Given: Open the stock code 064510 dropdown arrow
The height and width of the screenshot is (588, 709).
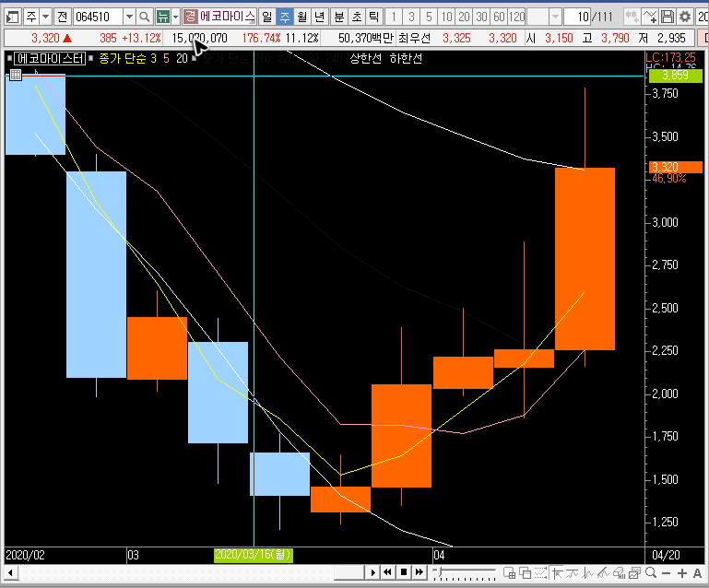Looking at the screenshot, I should pyautogui.click(x=129, y=18).
